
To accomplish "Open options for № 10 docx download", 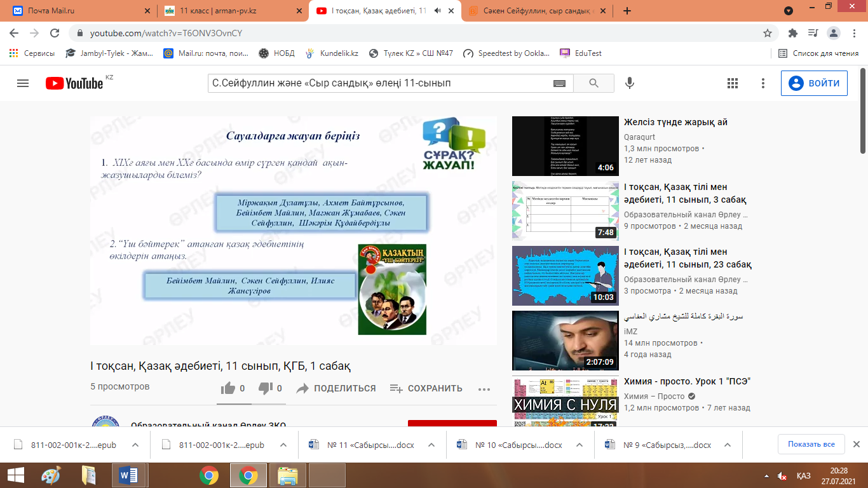I will [x=580, y=445].
